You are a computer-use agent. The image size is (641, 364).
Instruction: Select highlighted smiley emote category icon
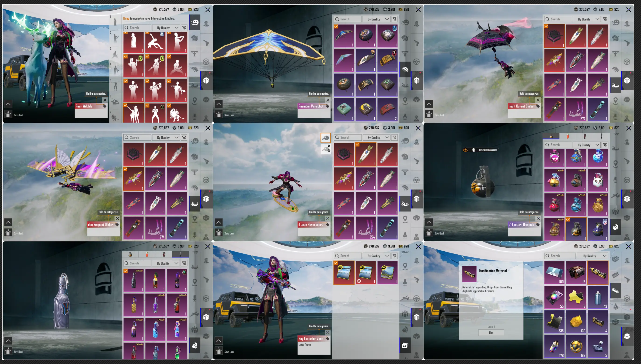click(x=195, y=23)
